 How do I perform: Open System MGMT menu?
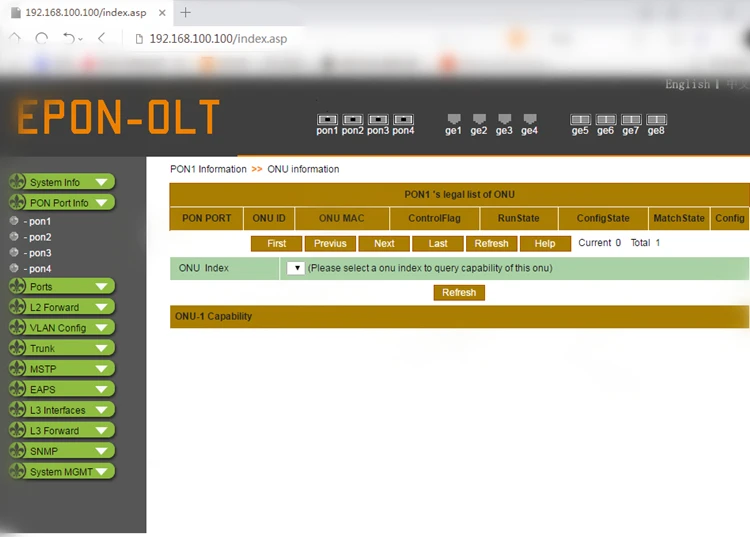click(x=62, y=471)
